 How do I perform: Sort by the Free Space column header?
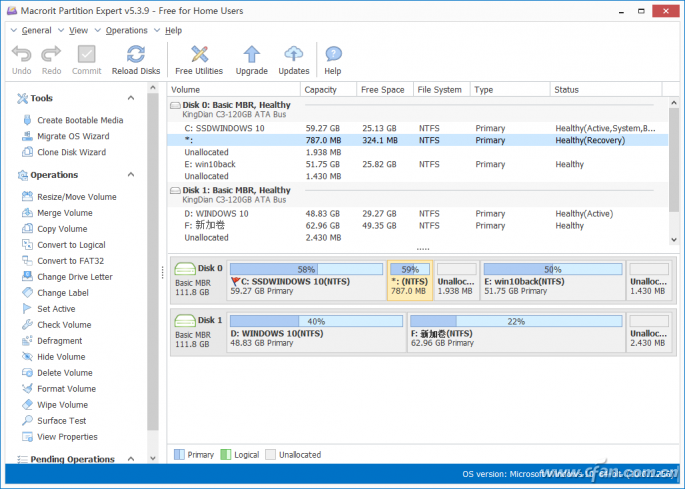(x=385, y=90)
